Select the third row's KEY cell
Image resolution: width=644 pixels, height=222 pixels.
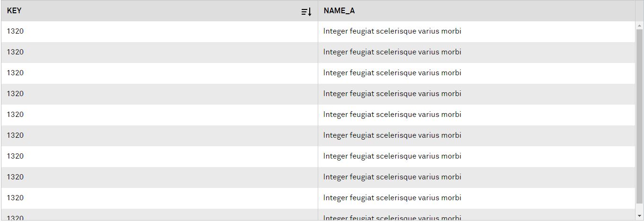pos(15,73)
